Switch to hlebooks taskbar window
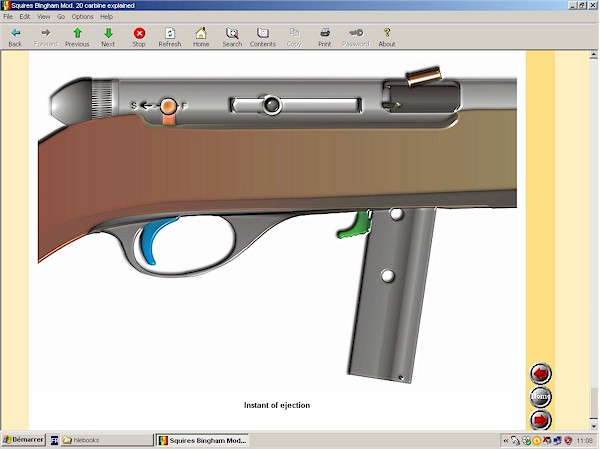Screen dimensions: 600x450 [106, 440]
